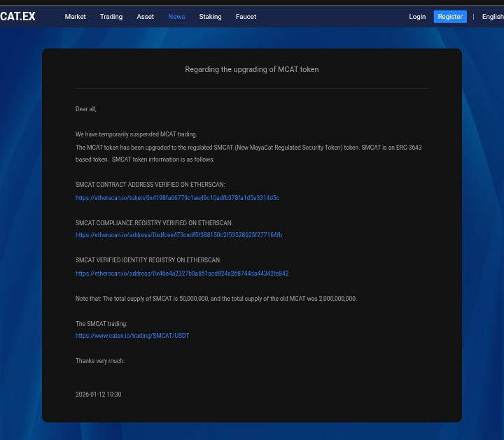Click the article title about MCAT upgrading
The width and height of the screenshot is (504, 440).
251,69
